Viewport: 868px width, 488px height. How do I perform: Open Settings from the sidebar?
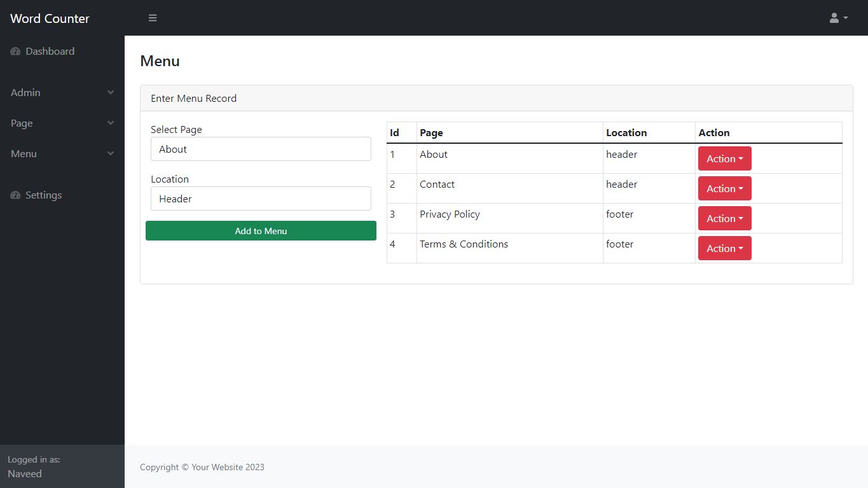43,195
